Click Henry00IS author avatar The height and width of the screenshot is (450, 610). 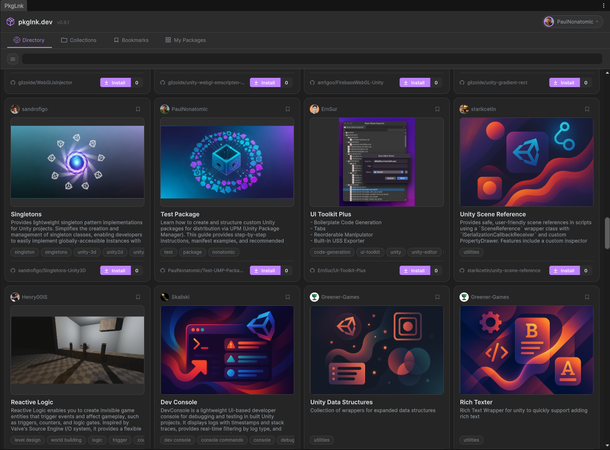pyautogui.click(x=15, y=297)
